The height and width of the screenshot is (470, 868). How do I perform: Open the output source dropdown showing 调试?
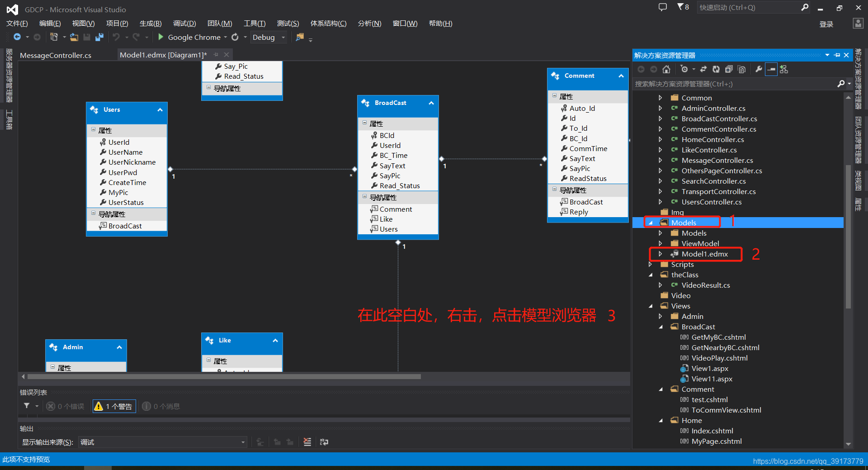pyautogui.click(x=163, y=442)
